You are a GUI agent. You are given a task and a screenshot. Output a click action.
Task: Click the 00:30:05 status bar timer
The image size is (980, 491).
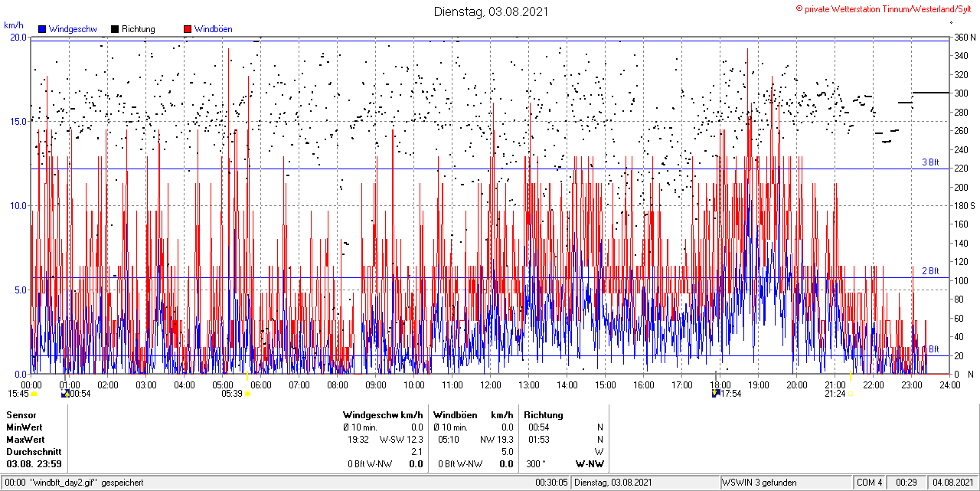pos(551,483)
